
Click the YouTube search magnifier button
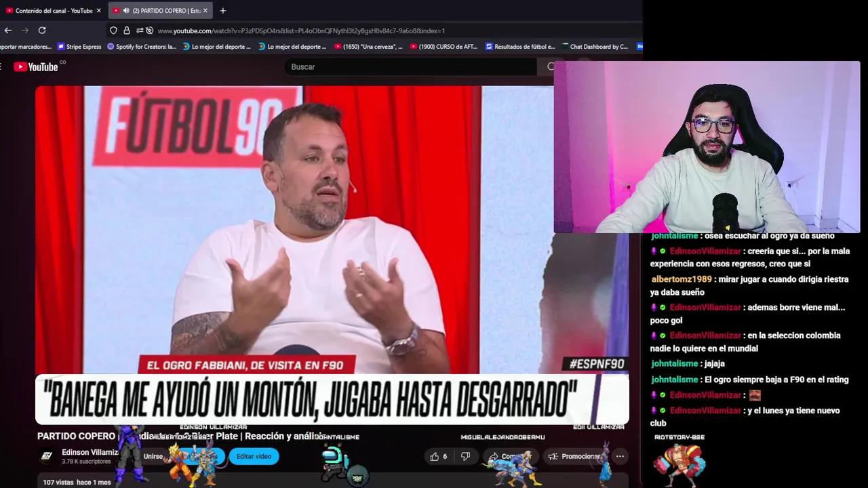550,66
